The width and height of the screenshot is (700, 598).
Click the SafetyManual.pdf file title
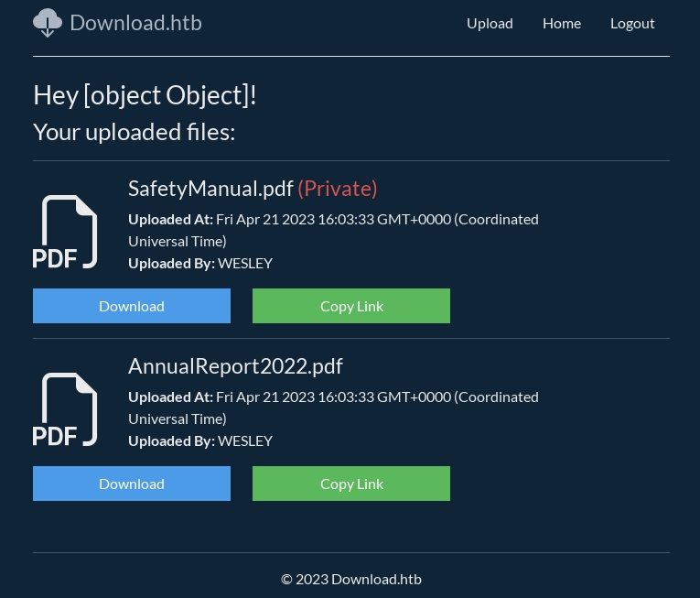pyautogui.click(x=210, y=188)
